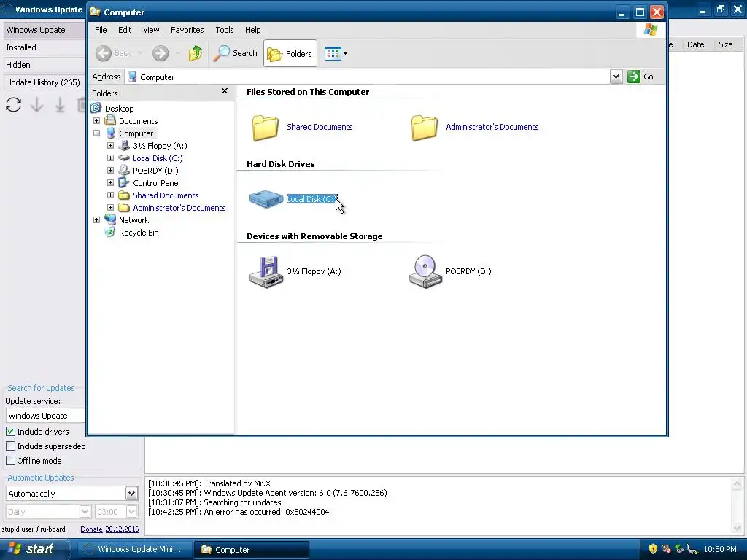Image resolution: width=747 pixels, height=560 pixels.
Task: Expand 3½ Floppy (A:) tree node
Action: pyautogui.click(x=111, y=146)
